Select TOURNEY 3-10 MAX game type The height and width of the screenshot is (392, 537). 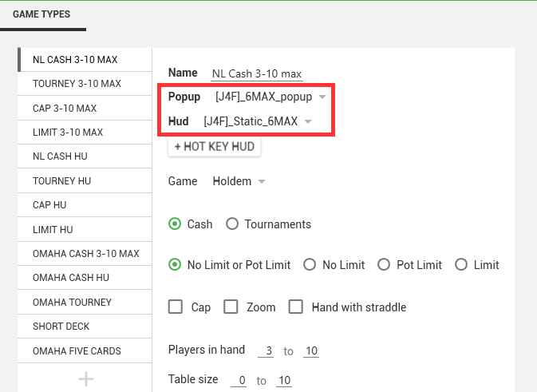coord(85,84)
